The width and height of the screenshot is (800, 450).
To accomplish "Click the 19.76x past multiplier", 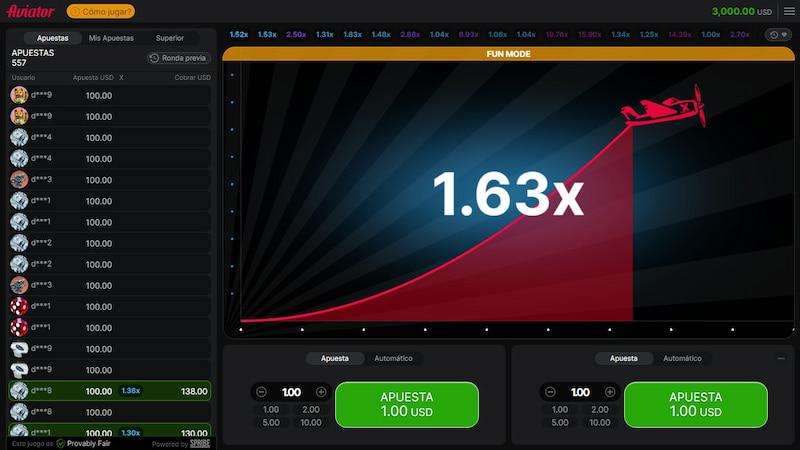I will tap(557, 35).
